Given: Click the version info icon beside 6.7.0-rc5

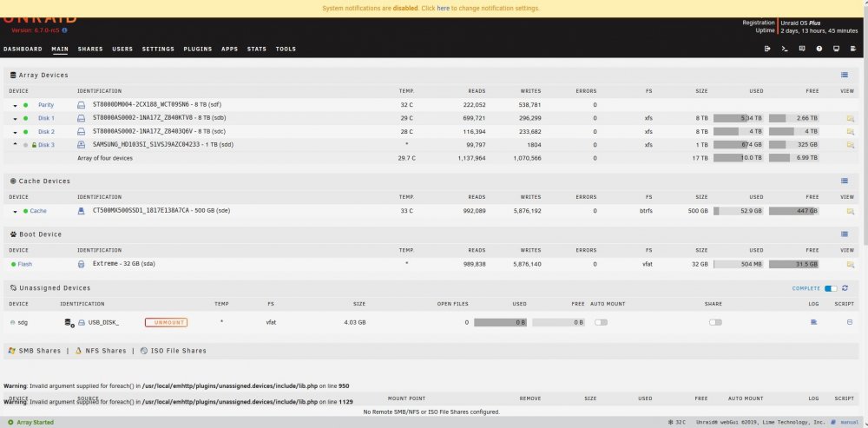Looking at the screenshot, I should click(65, 30).
